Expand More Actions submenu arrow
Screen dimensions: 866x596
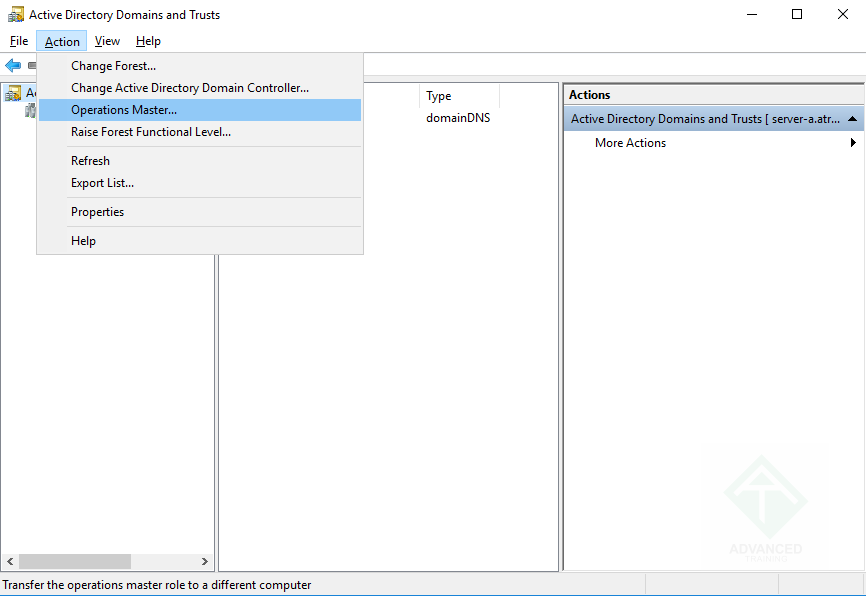coord(853,143)
